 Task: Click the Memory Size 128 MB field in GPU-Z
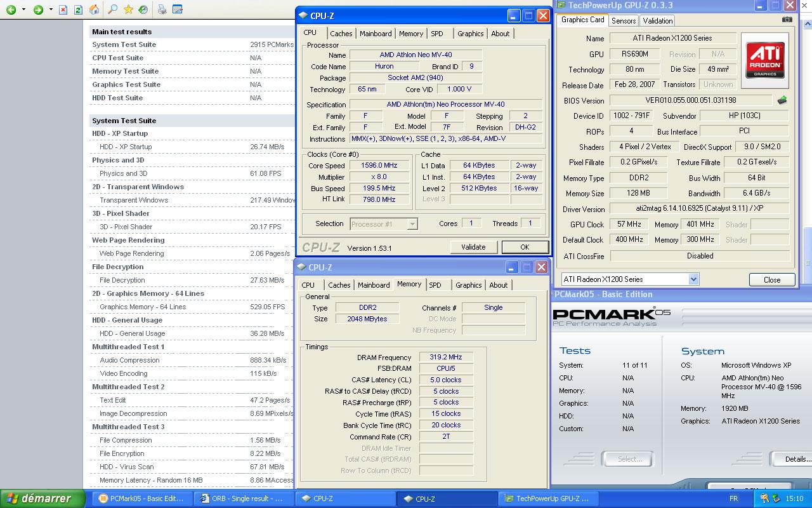(638, 193)
